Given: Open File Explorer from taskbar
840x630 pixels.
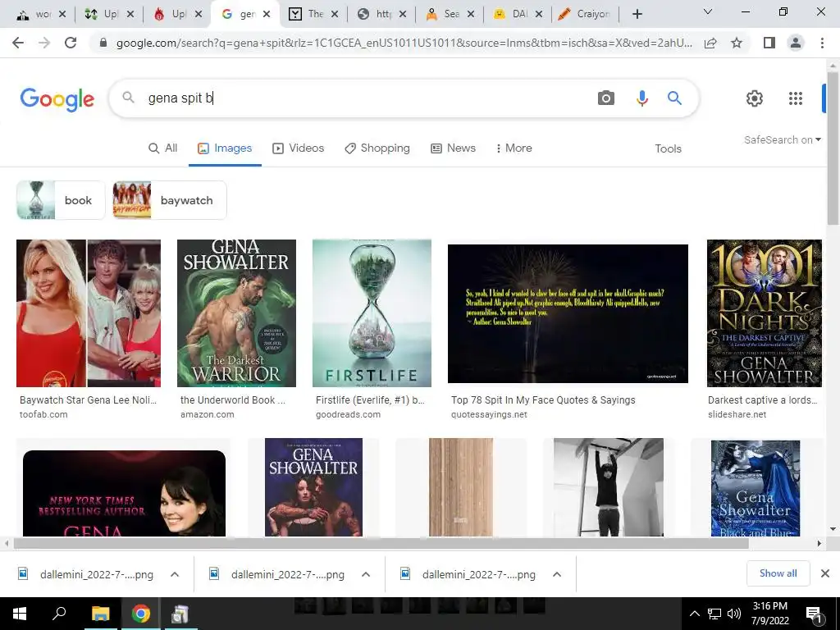Looking at the screenshot, I should [x=100, y=614].
